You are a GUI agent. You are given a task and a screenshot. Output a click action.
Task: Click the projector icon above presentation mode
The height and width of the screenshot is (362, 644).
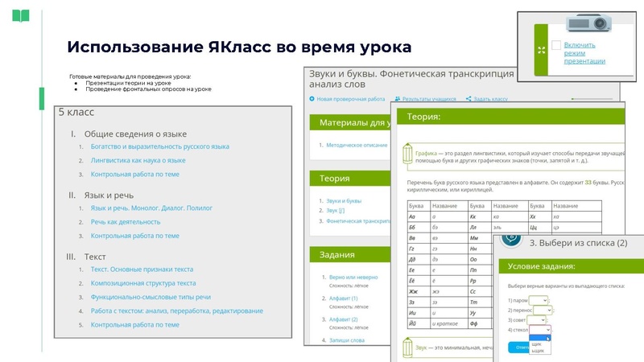(x=588, y=23)
